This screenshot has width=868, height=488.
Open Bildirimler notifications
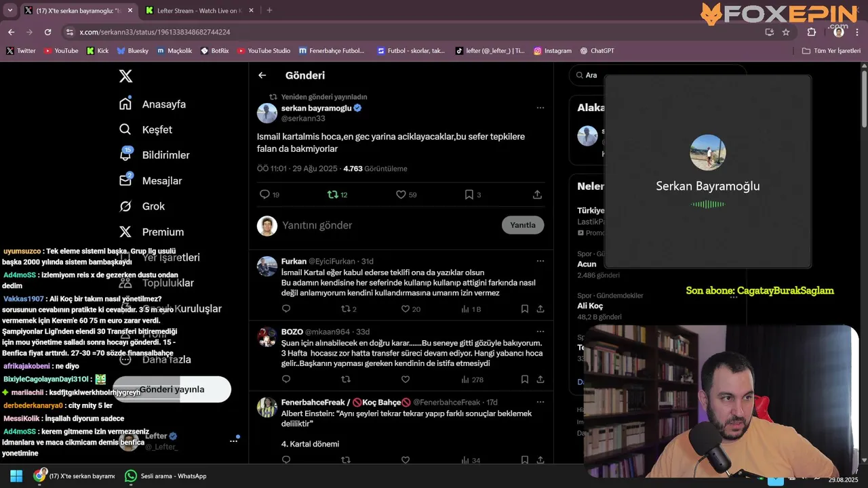(155, 155)
